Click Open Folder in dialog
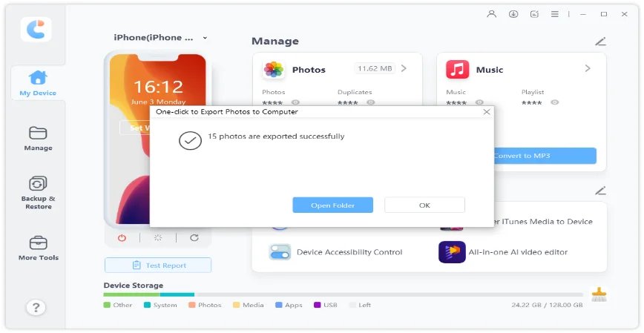Screen dimensions: 644x333 (x=332, y=205)
